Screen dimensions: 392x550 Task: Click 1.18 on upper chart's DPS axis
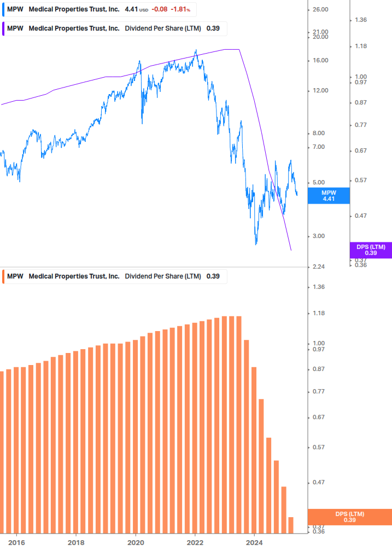click(361, 47)
